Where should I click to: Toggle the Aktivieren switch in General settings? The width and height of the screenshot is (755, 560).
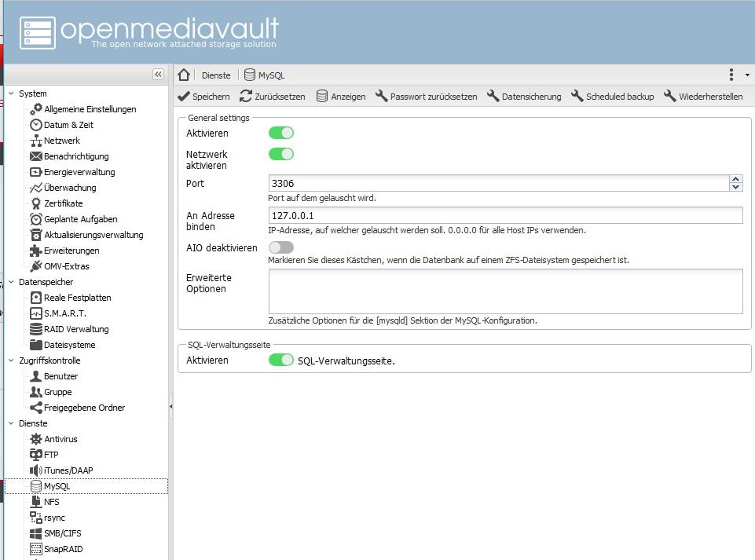pos(281,134)
